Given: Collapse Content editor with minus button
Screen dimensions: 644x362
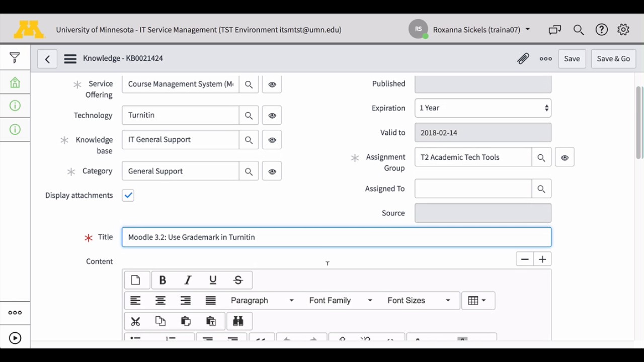Looking at the screenshot, I should coord(525,259).
